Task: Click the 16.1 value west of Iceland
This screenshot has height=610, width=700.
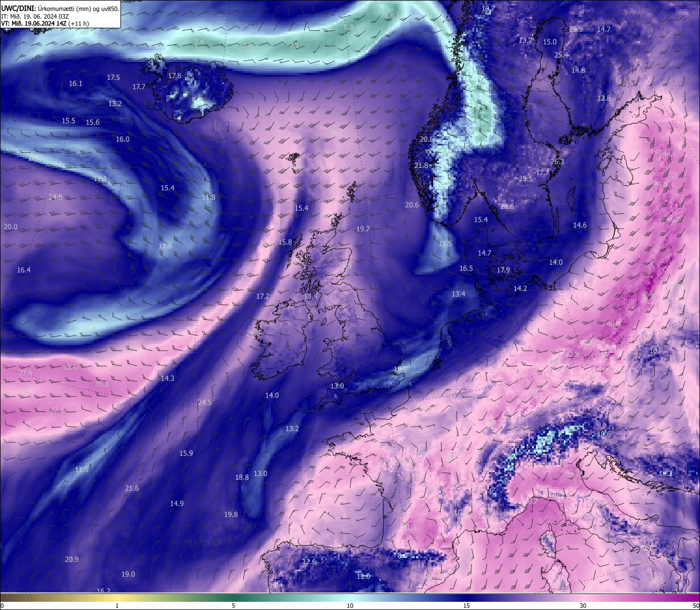Action: tap(75, 84)
